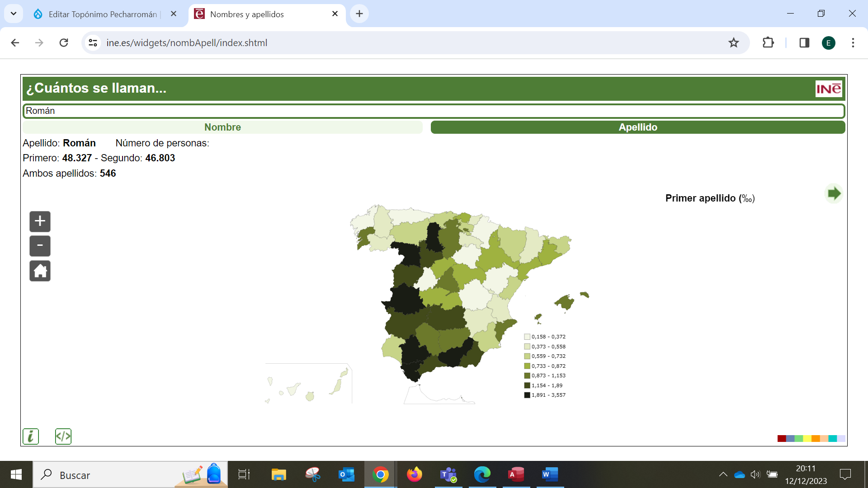Switch to the Nombre tab
This screenshot has width=868, height=488.
[222, 127]
